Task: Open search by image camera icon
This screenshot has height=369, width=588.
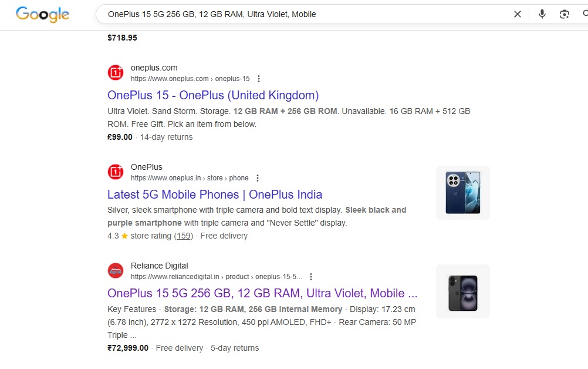Action: click(565, 14)
